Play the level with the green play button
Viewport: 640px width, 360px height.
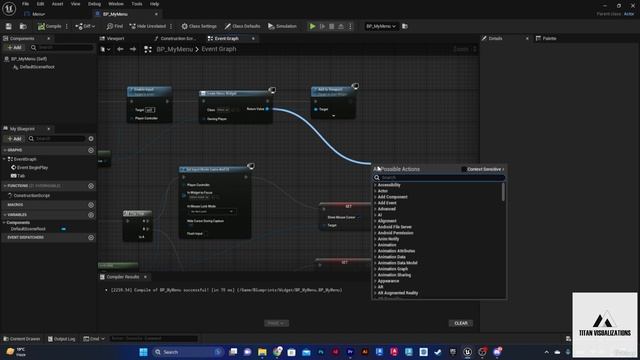pos(313,26)
